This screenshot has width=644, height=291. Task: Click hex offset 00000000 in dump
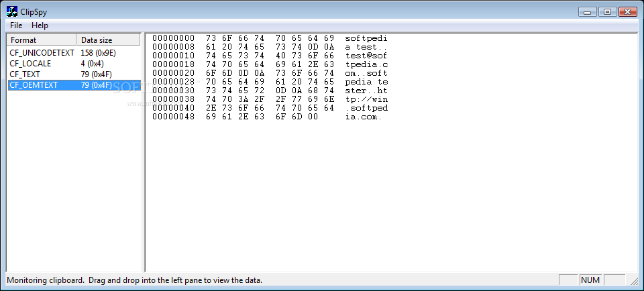pos(173,38)
